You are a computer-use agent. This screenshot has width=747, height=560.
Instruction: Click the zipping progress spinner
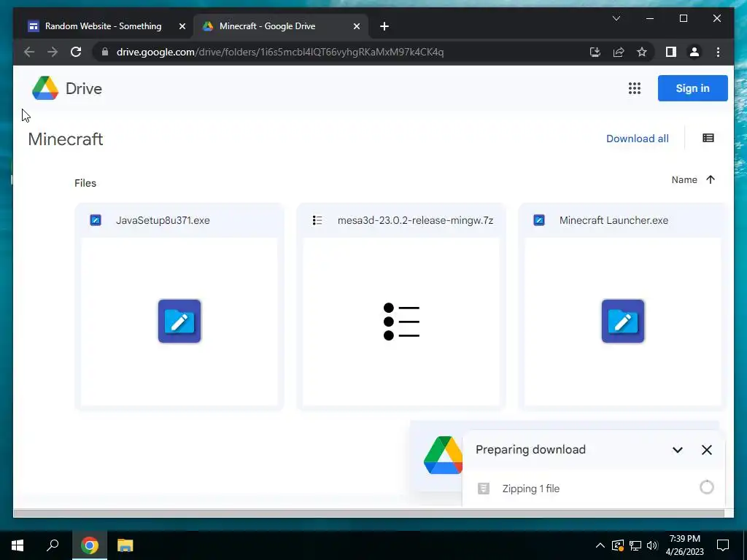706,487
